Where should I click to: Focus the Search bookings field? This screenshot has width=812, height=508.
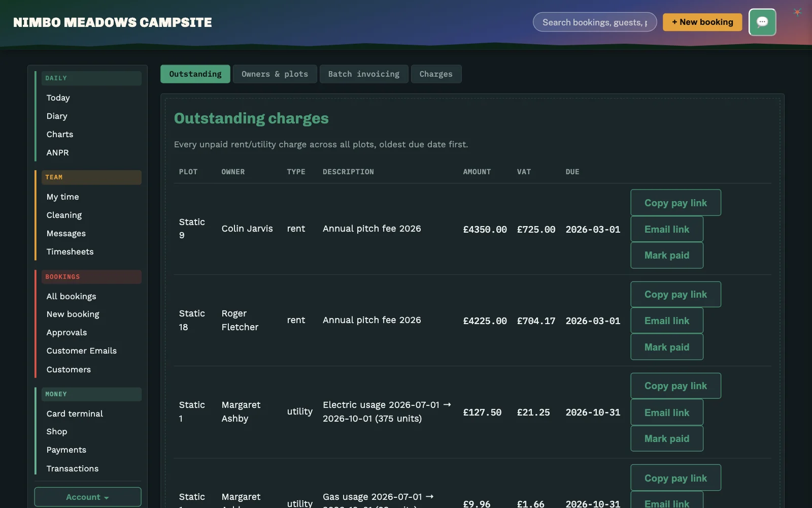tap(595, 22)
